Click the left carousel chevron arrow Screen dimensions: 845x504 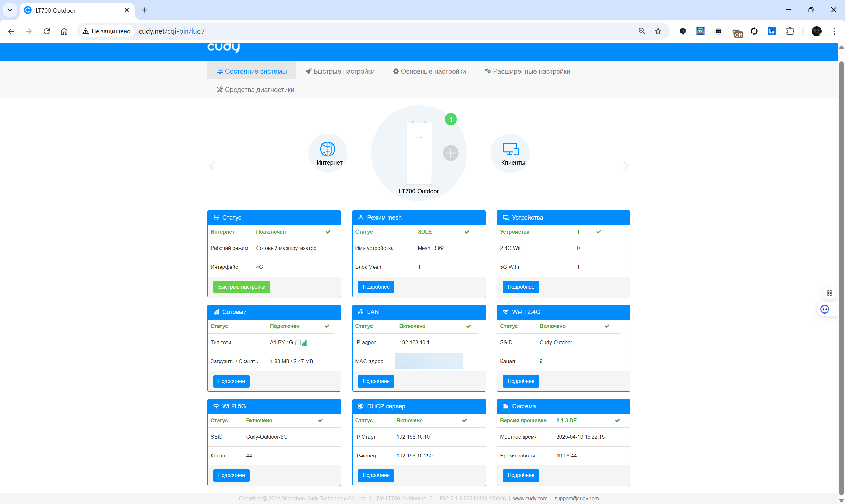212,165
